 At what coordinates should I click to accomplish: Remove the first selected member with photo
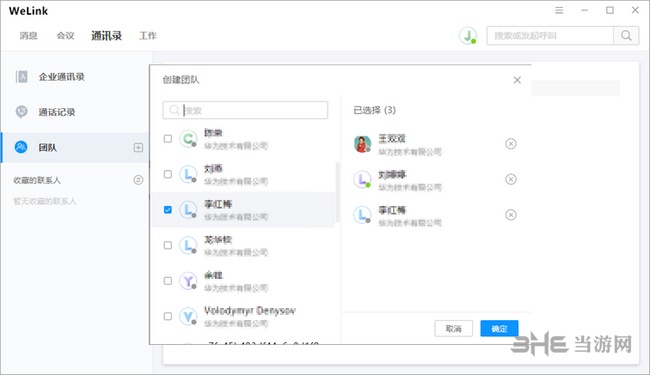point(511,144)
